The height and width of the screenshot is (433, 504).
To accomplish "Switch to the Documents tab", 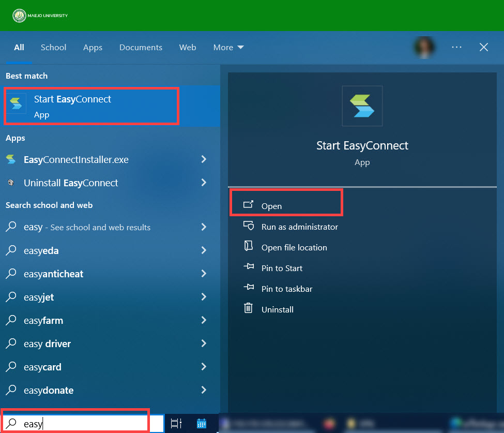I will click(141, 47).
